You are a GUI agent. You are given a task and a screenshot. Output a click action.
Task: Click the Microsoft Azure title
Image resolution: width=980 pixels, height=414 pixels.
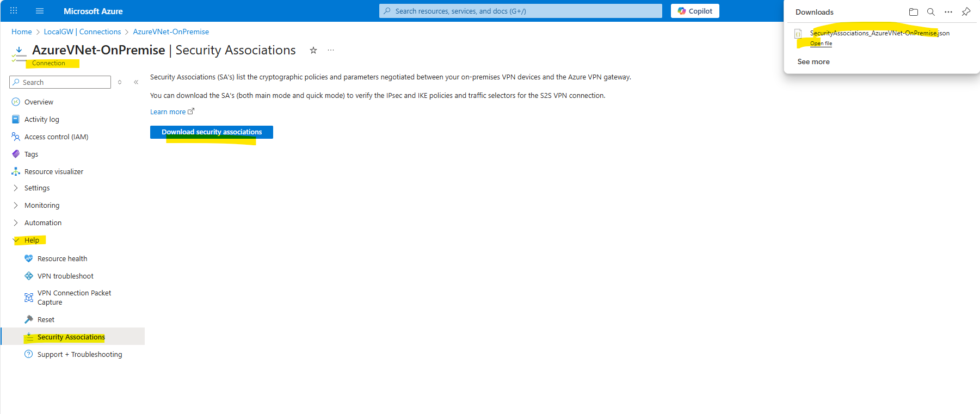[93, 11]
